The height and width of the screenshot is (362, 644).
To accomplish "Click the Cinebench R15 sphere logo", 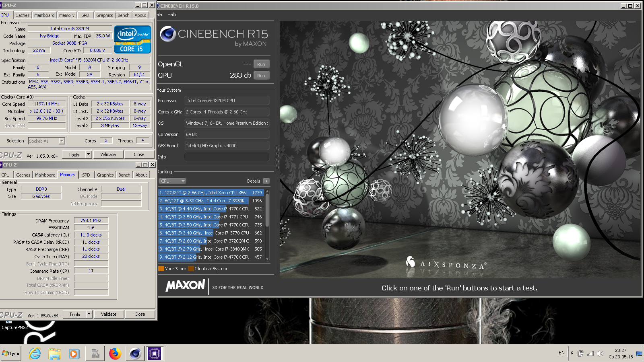I will pos(168,34).
